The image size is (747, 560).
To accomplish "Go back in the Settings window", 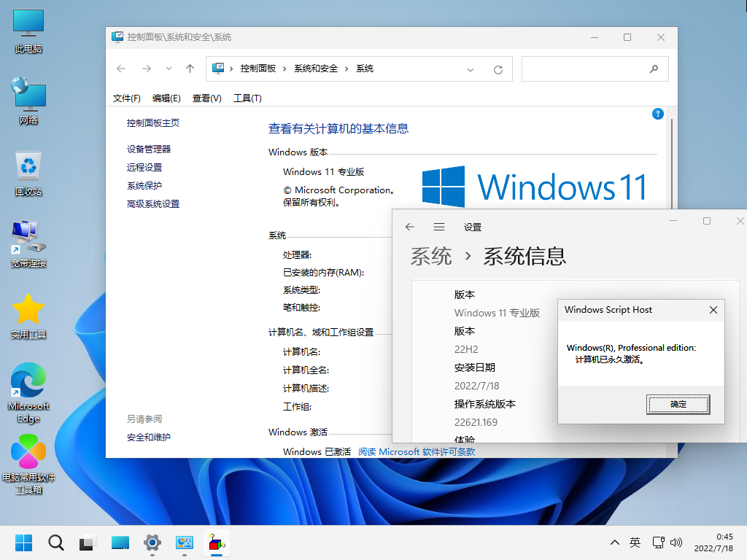I will [410, 227].
